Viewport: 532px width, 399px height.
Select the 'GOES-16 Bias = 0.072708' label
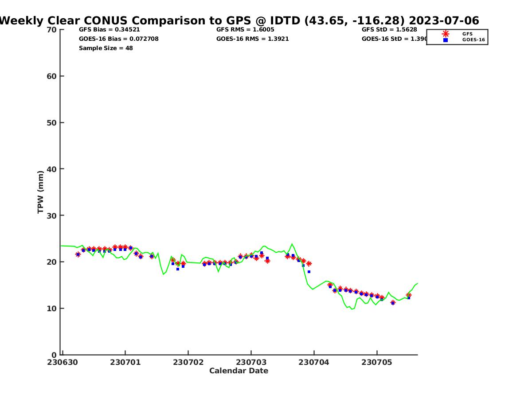click(119, 39)
